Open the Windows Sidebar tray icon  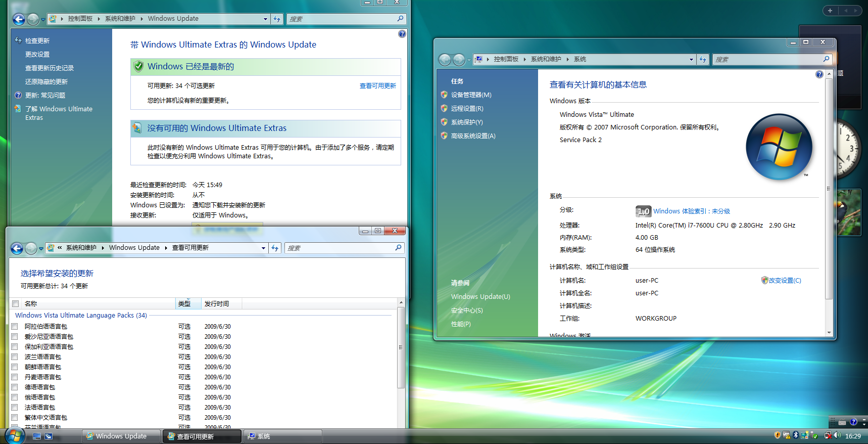click(x=804, y=435)
